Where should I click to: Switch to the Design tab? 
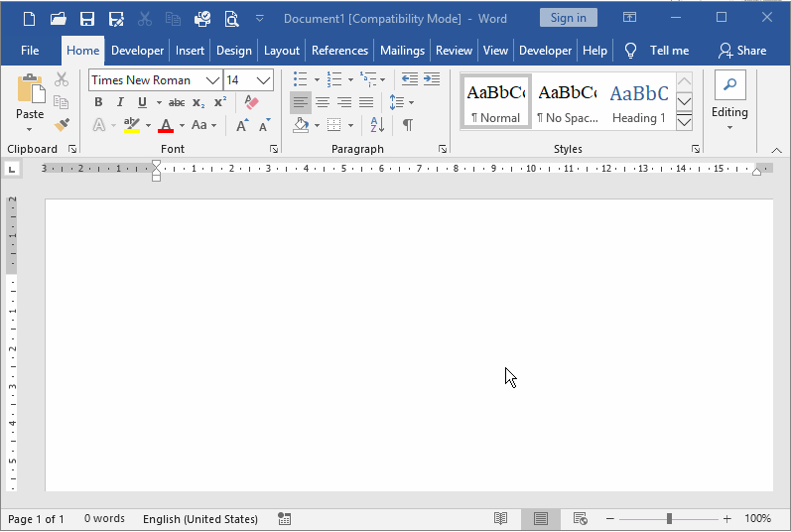(234, 51)
